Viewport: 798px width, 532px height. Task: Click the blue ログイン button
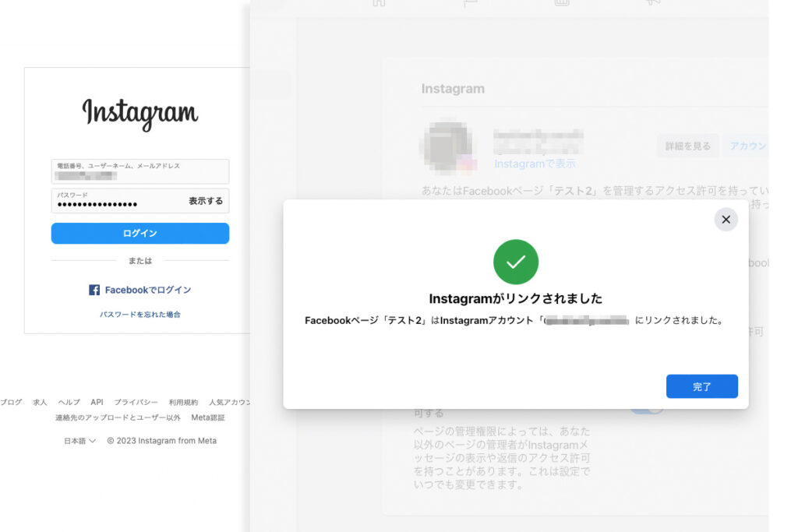coord(140,234)
